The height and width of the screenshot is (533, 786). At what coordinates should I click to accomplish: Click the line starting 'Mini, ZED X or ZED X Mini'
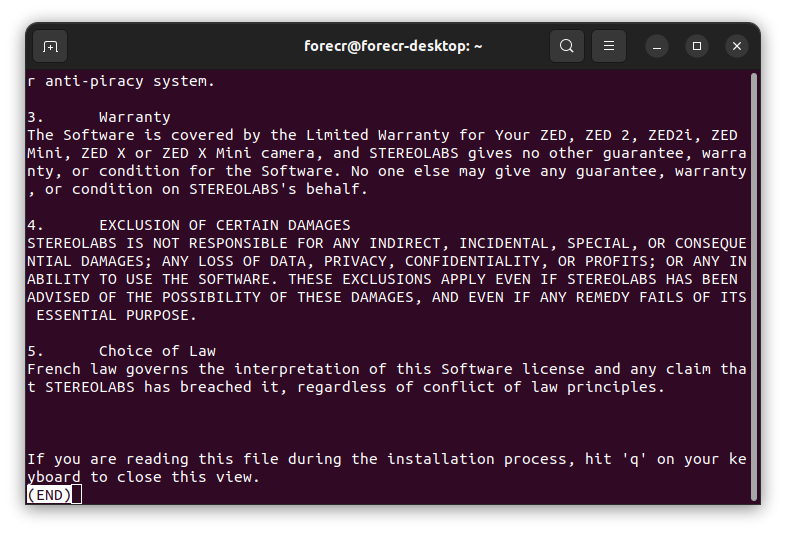(x=386, y=153)
